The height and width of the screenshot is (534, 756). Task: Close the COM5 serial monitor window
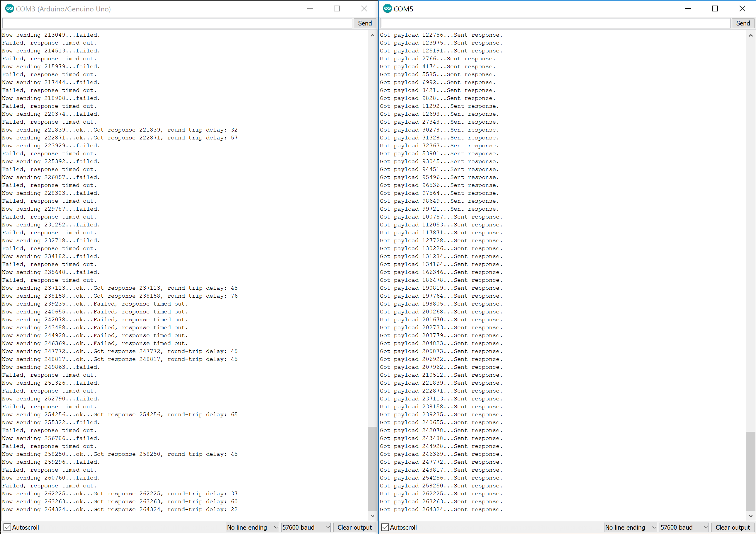coord(742,8)
